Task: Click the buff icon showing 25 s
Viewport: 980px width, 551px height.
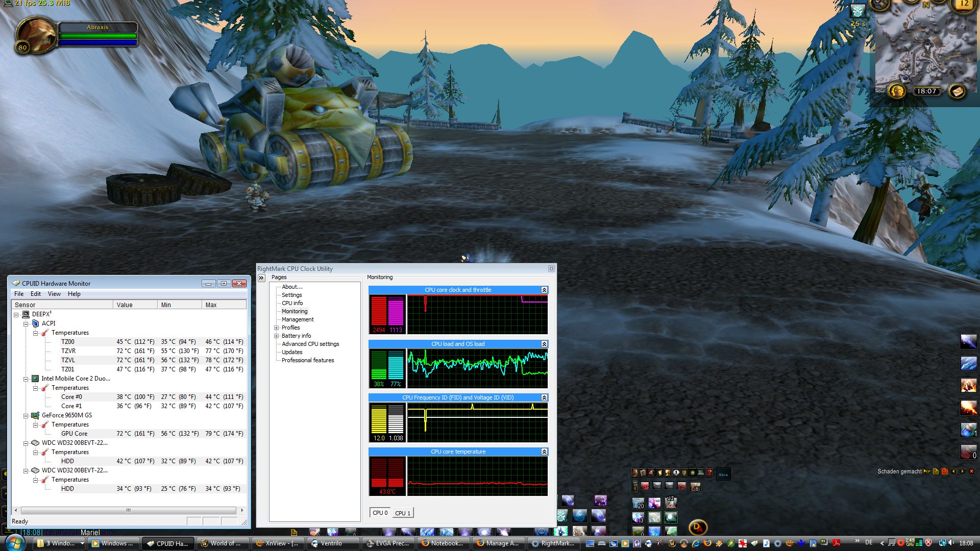Action: pos(858,11)
